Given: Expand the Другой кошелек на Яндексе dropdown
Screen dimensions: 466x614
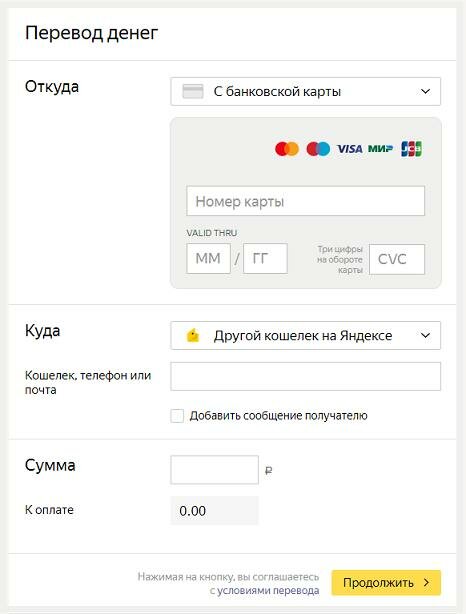Looking at the screenshot, I should pos(305,336).
